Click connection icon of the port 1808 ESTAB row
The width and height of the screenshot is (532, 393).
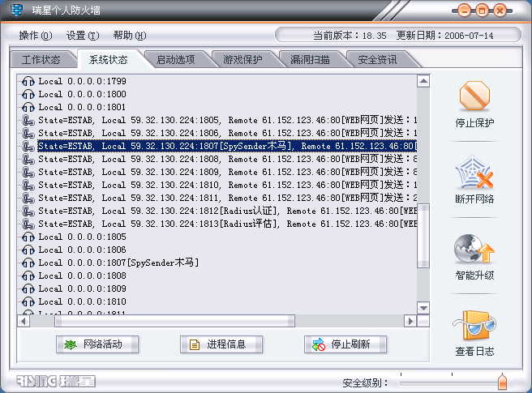pyautogui.click(x=28, y=159)
